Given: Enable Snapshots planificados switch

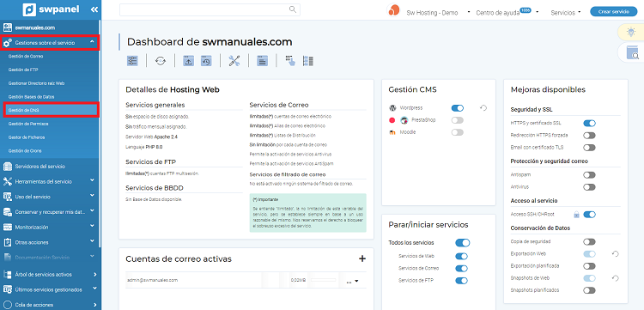Looking at the screenshot, I should [589, 290].
